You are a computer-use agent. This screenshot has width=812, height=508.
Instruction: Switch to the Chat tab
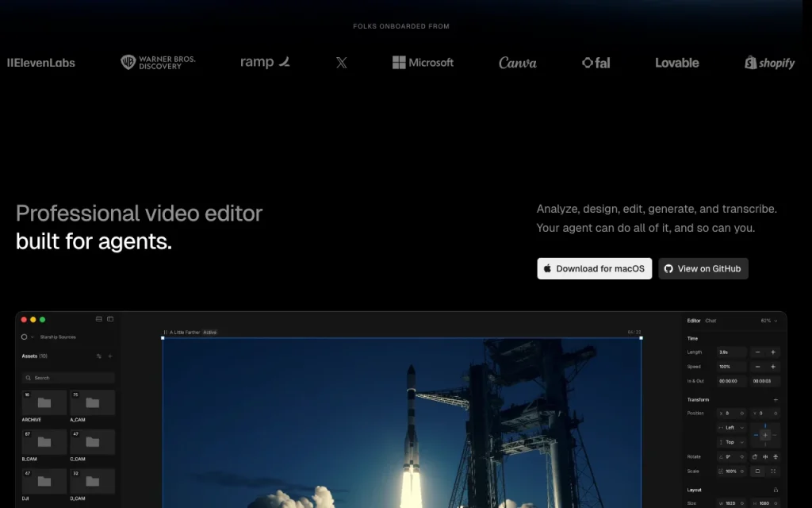pos(710,321)
